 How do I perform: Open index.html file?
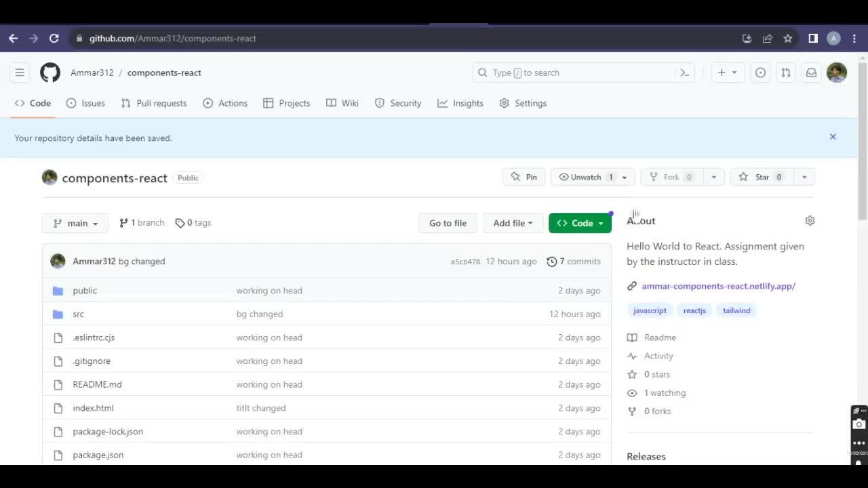(x=93, y=408)
